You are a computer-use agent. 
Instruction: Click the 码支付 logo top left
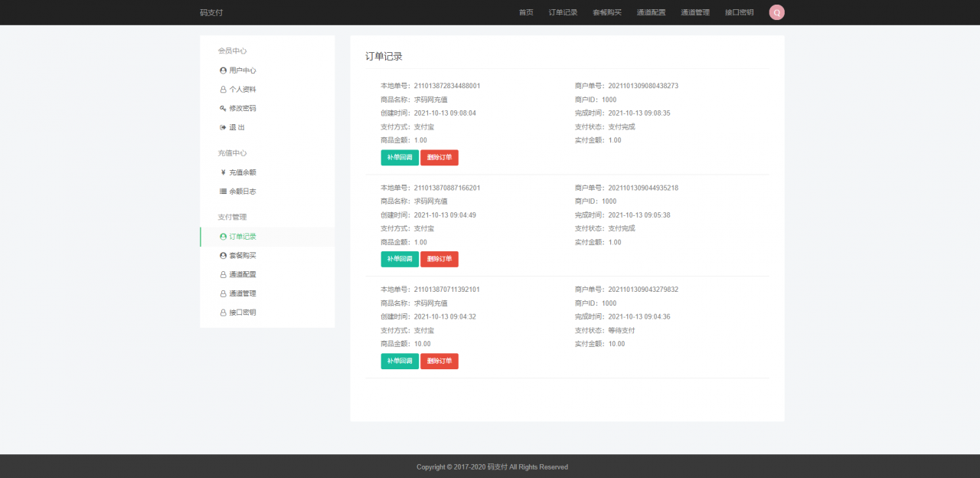211,12
